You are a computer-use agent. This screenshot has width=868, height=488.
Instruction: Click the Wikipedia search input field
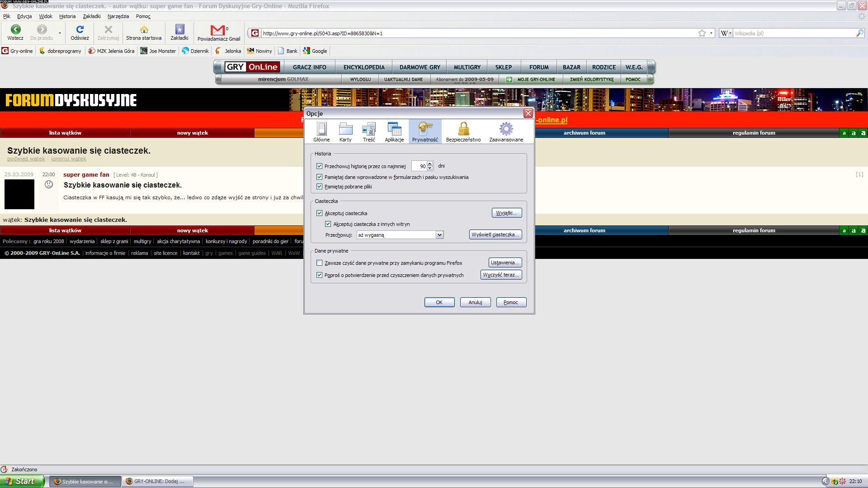click(794, 33)
